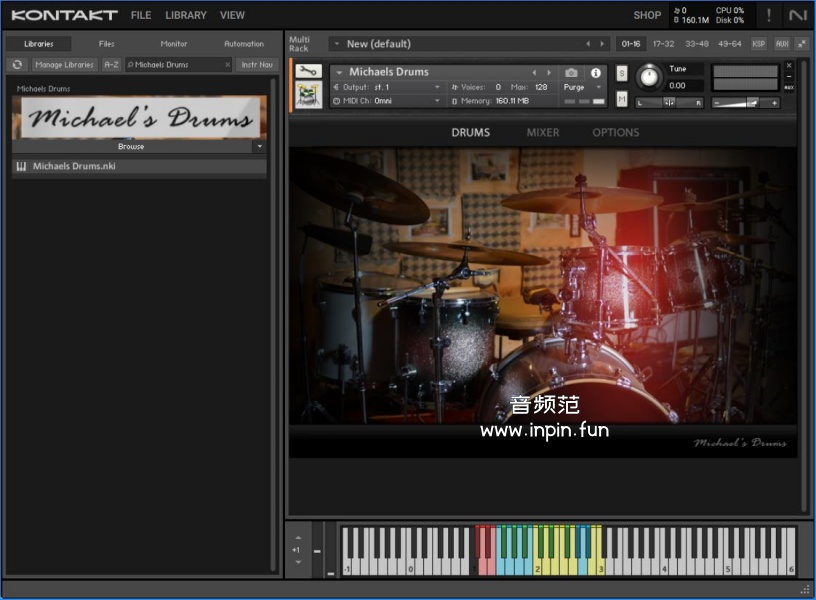The width and height of the screenshot is (816, 600).
Task: Toggle the KSP button in rack header
Action: 758,44
